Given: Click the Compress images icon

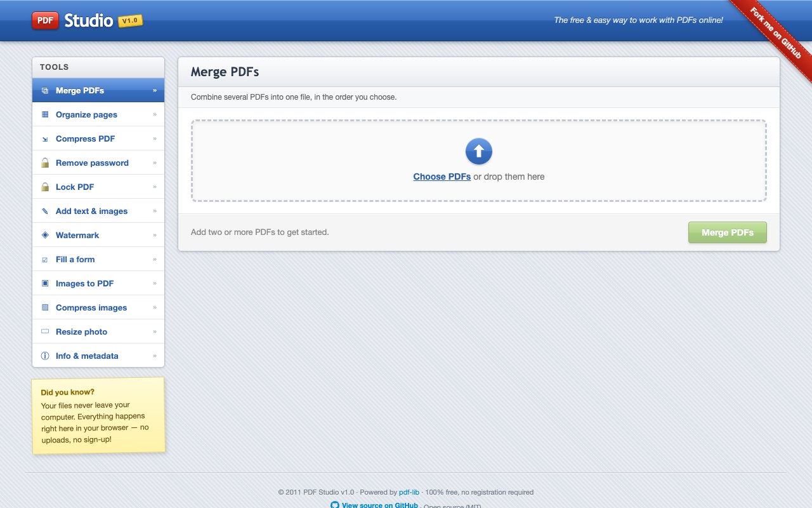Looking at the screenshot, I should point(45,308).
